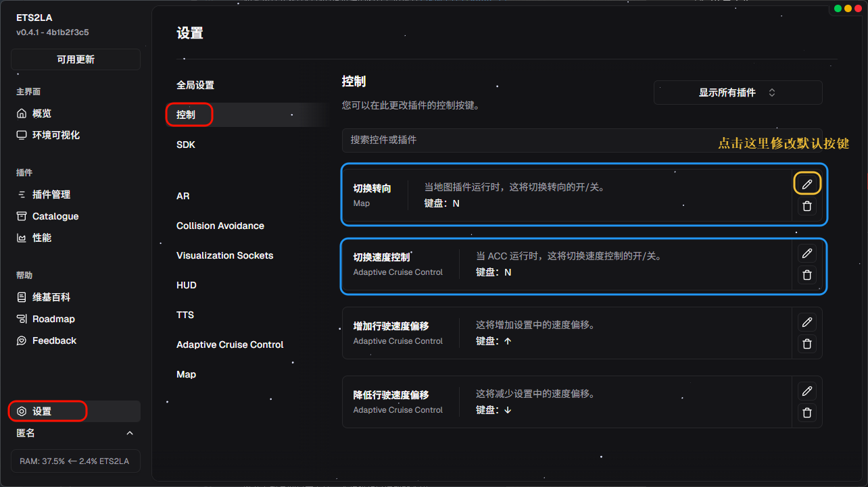Switch to the Adaptive Cruise Control settings tab

click(230, 344)
